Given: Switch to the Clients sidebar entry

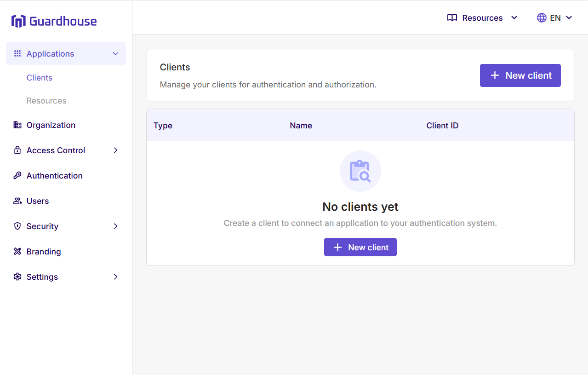Looking at the screenshot, I should pyautogui.click(x=39, y=77).
